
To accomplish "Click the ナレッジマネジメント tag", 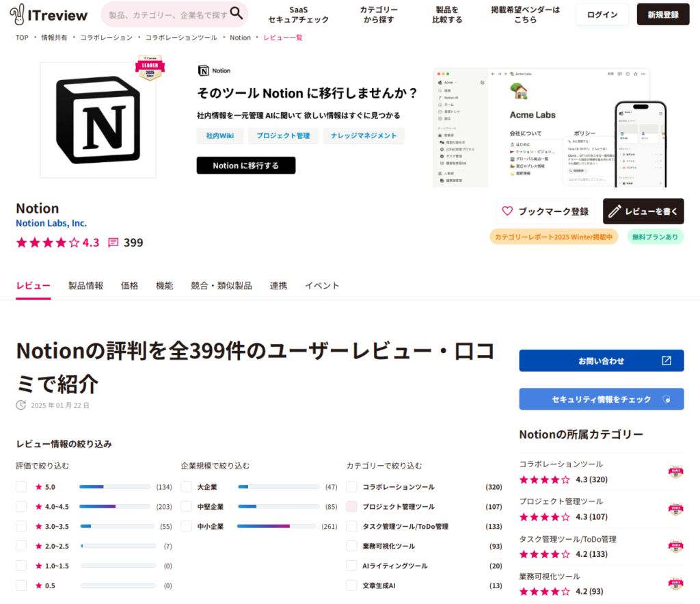I will [364, 136].
